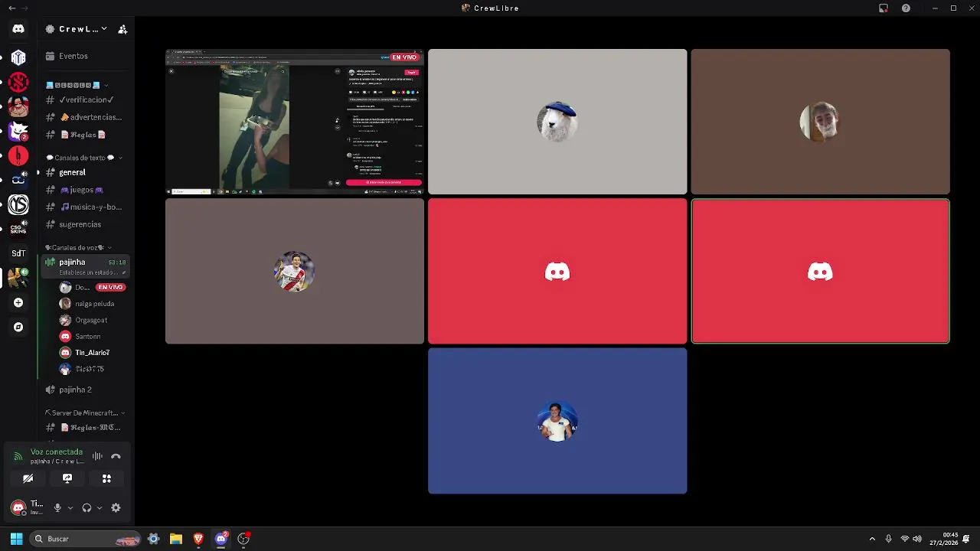The height and width of the screenshot is (551, 980).
Task: Open File Explorer from taskbar
Action: pyautogui.click(x=175, y=539)
